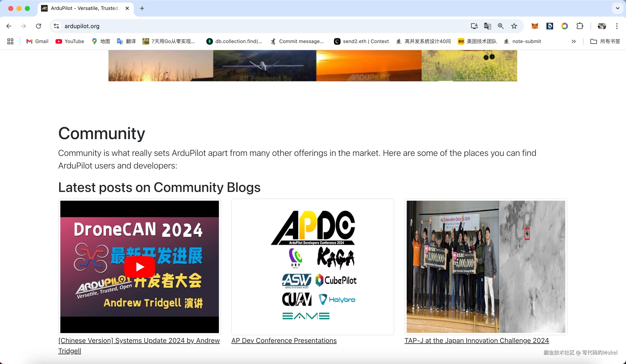Open Chrome's three-dot menu
Viewport: 626px width, 364px height.
[617, 26]
